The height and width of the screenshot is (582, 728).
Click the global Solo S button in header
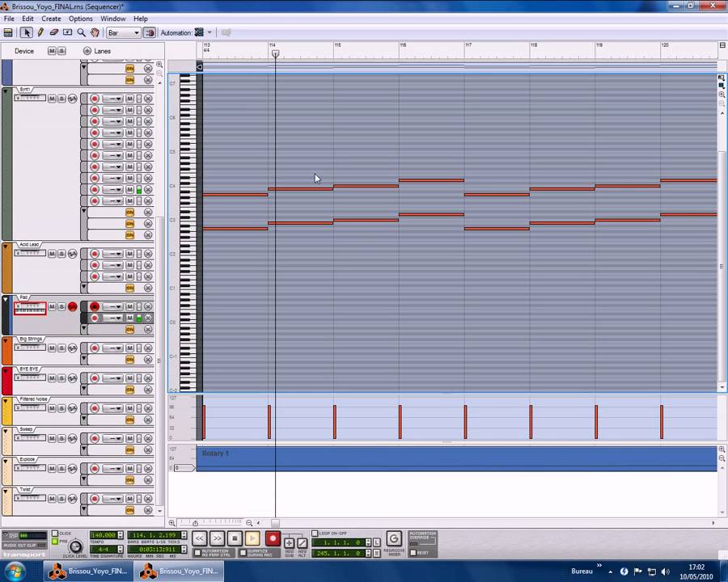61,51
